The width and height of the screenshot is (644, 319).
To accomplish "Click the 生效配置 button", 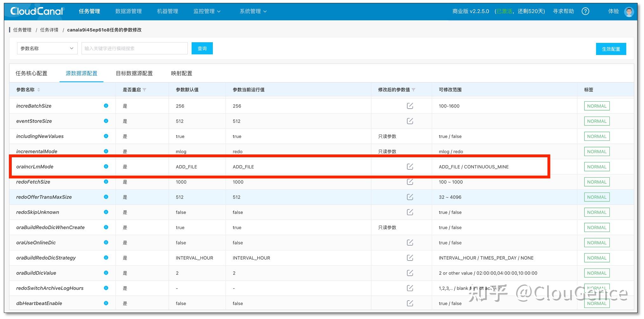I will click(x=611, y=49).
